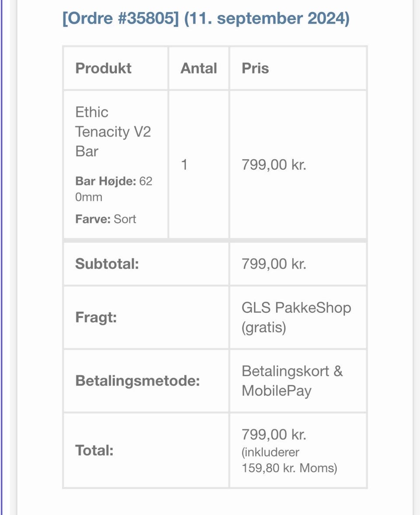Click the Total row label
Image resolution: width=420 pixels, height=515 pixels.
pyautogui.click(x=94, y=450)
